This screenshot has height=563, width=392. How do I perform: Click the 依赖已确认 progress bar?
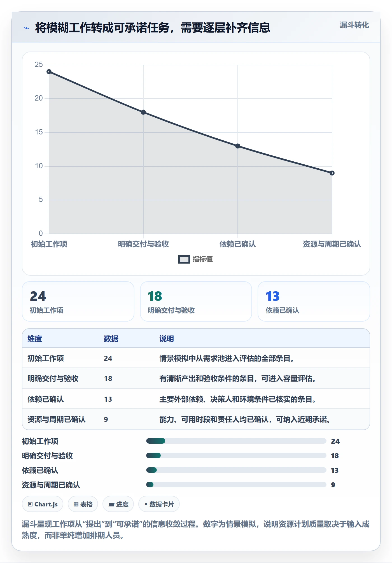pyautogui.click(x=236, y=470)
